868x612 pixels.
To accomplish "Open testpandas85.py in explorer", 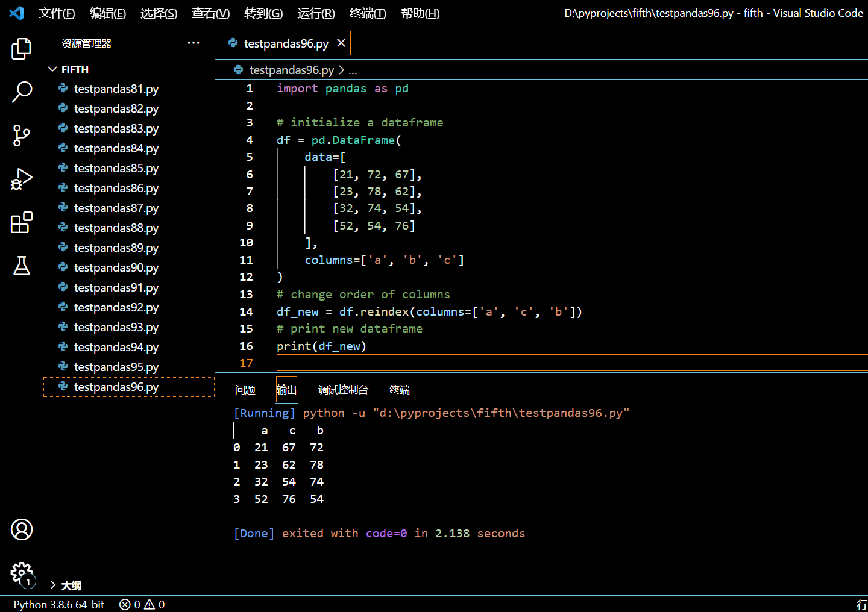I will pos(129,168).
